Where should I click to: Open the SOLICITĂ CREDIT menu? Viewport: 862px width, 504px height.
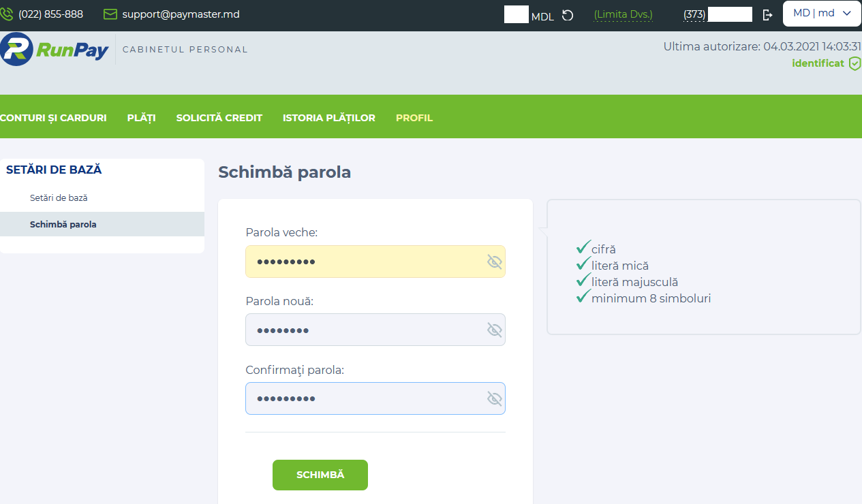point(219,118)
